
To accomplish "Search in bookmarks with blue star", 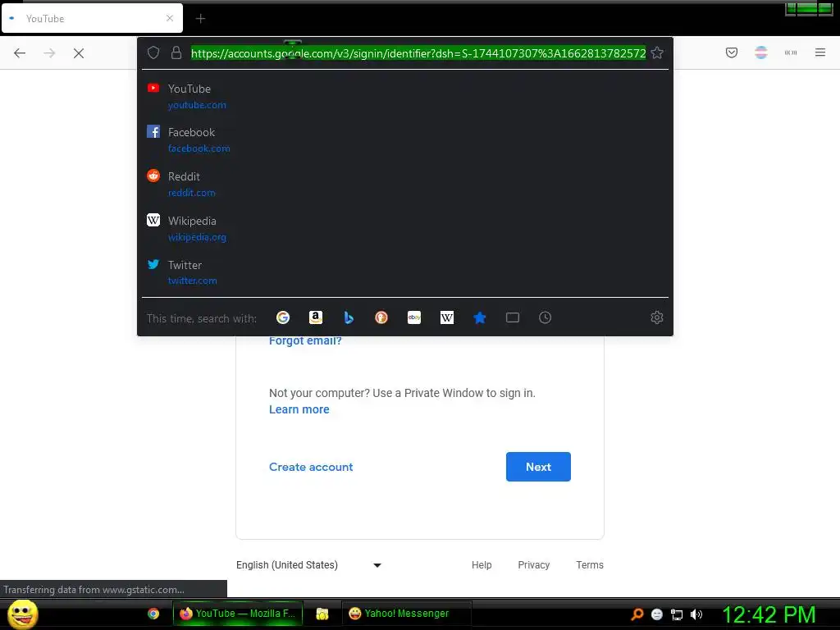I will pyautogui.click(x=479, y=317).
